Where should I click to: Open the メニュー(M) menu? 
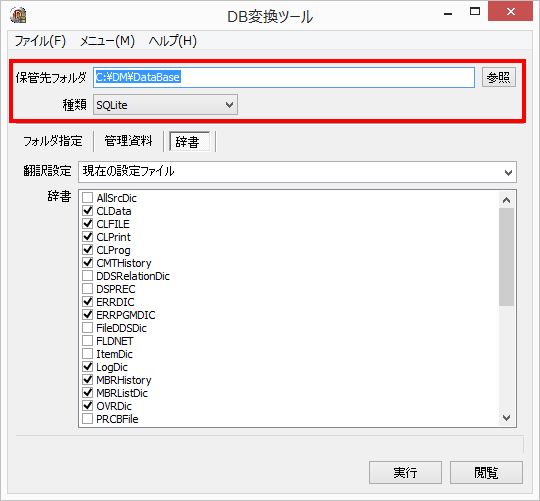pyautogui.click(x=107, y=41)
